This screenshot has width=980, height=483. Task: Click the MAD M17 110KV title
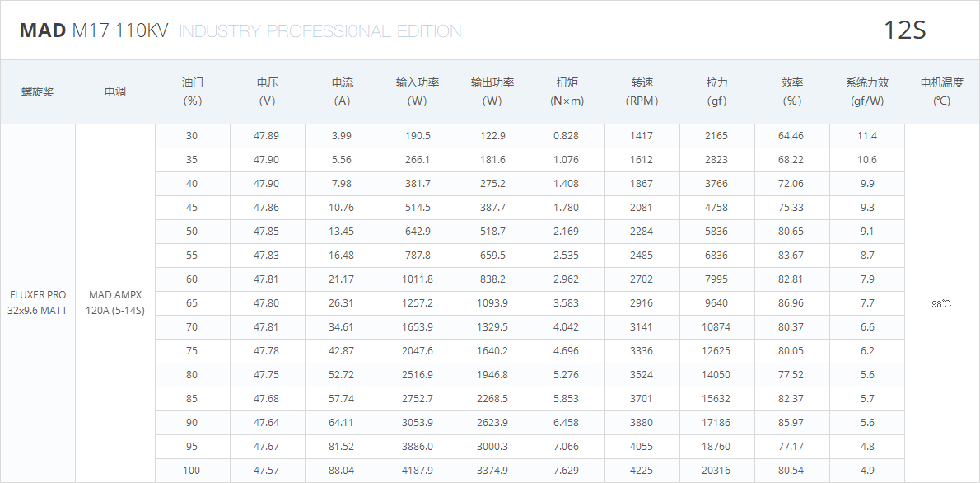[94, 30]
